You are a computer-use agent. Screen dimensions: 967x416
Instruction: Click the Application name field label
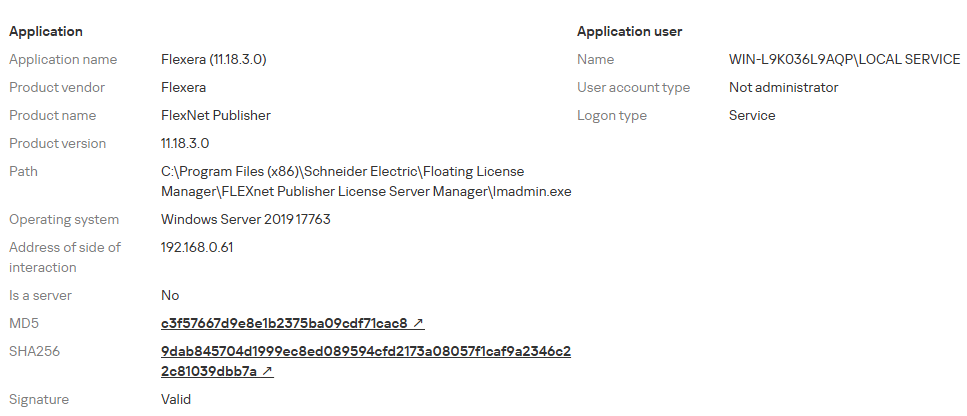click(x=63, y=60)
